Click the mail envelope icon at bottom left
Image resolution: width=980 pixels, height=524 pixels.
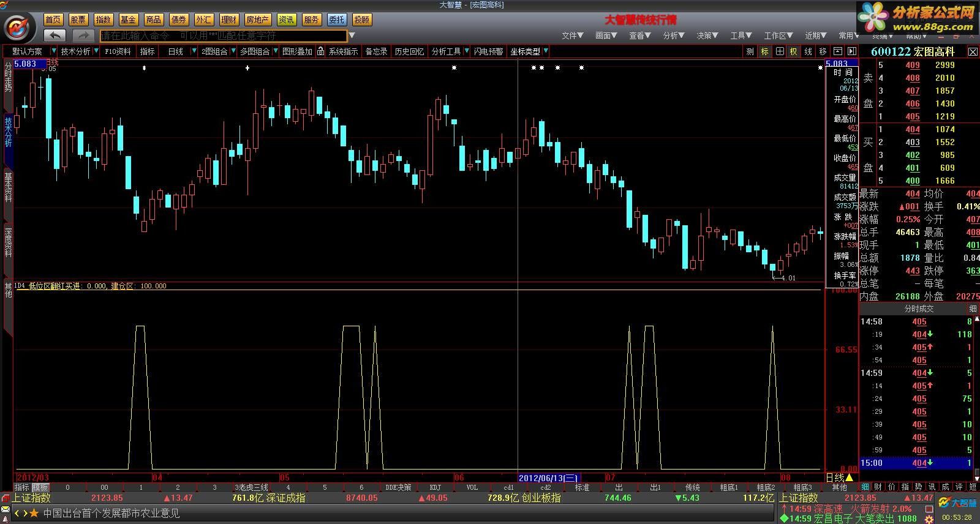pos(6,510)
